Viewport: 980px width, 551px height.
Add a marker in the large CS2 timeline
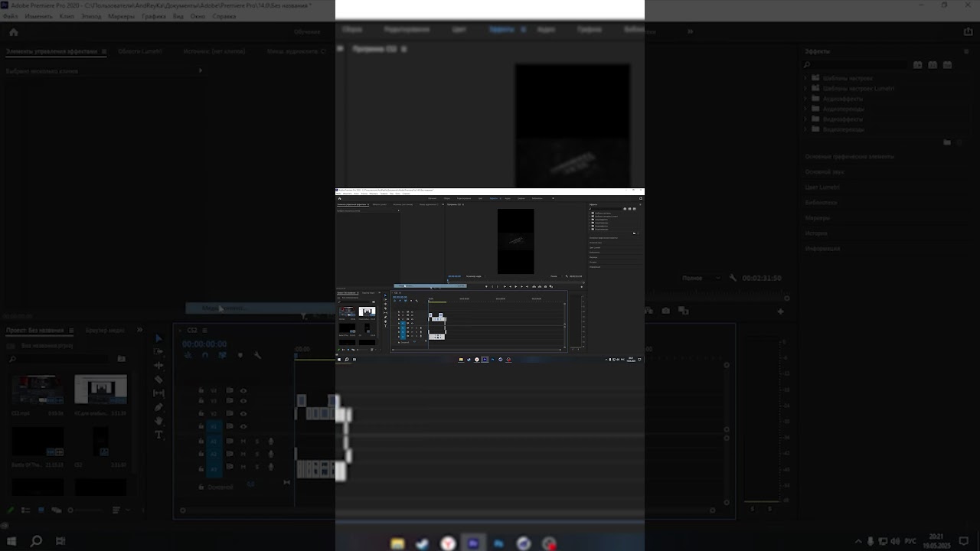coord(240,355)
